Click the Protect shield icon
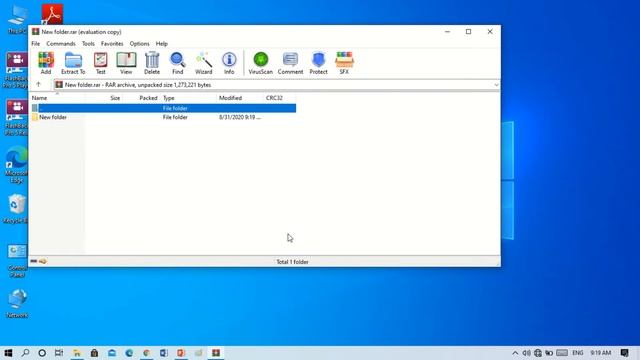640x360 pixels. click(x=318, y=63)
